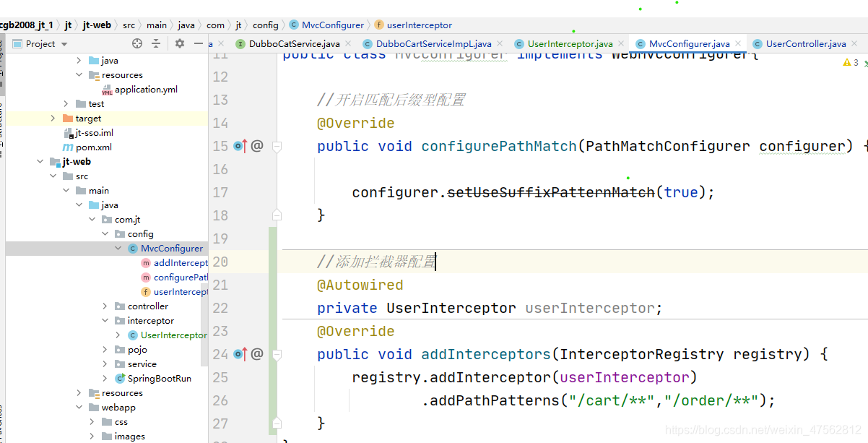The height and width of the screenshot is (443, 868).
Task: Collapse the interceptor package
Action: (105, 321)
